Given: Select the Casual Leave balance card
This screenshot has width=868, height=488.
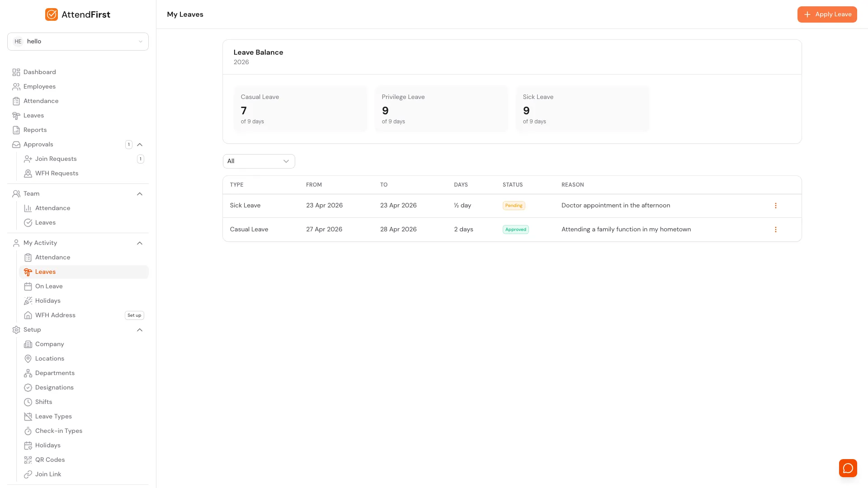Looking at the screenshot, I should tap(301, 109).
